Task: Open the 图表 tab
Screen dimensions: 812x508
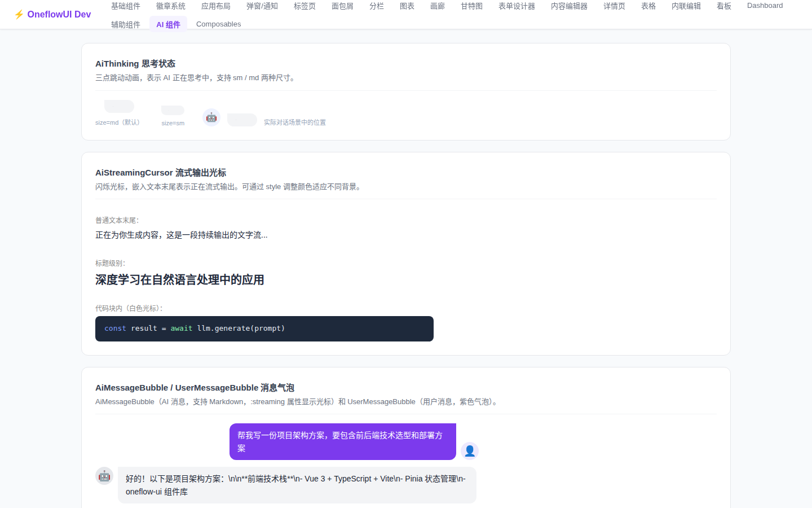Action: tap(407, 6)
